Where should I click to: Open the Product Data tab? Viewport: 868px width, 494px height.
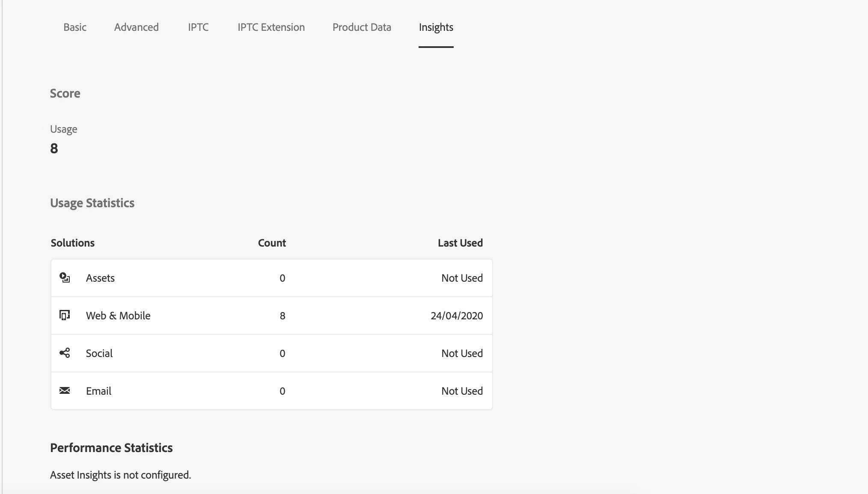pyautogui.click(x=362, y=27)
